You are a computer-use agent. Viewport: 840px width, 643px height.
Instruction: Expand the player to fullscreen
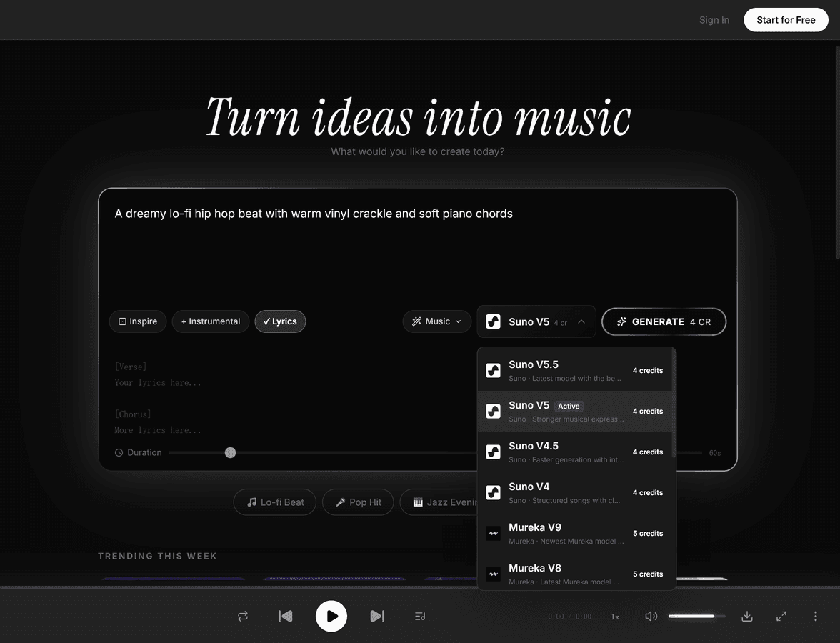(x=781, y=616)
